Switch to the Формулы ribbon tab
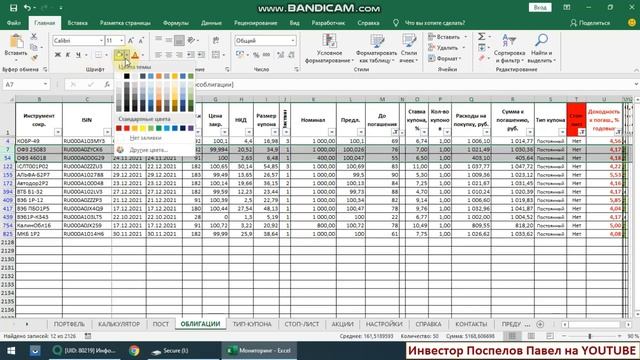Screen dimensions: 640x360 (176, 23)
